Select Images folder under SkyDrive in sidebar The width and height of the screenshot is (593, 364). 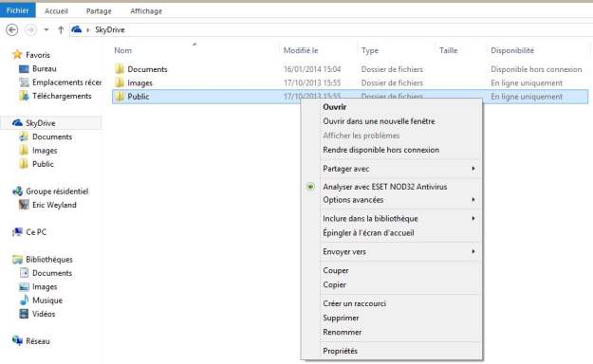pyautogui.click(x=45, y=151)
